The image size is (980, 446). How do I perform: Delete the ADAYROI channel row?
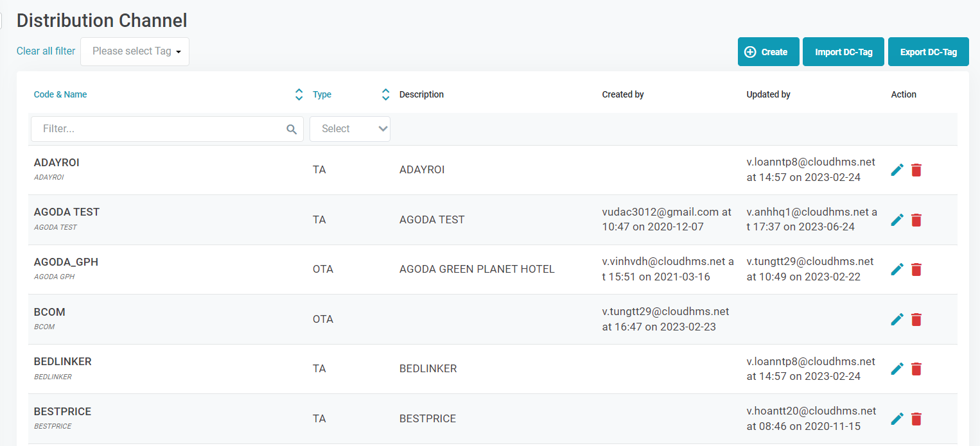916,170
